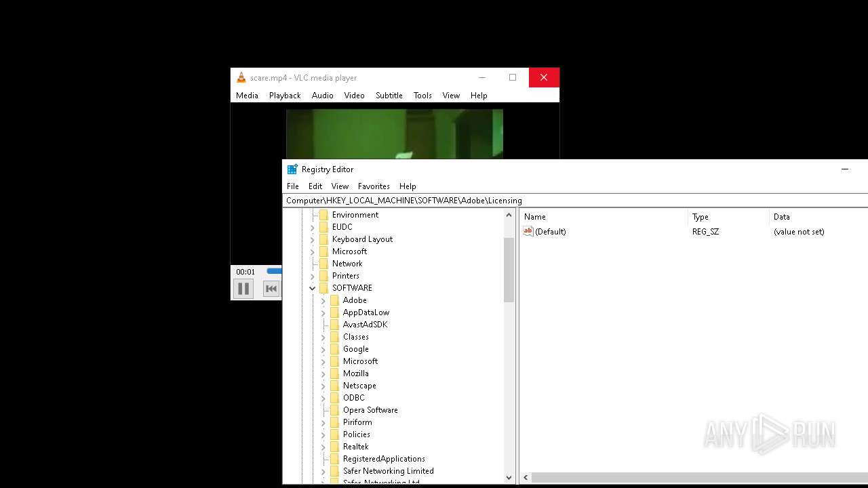Screen dimensions: 868x488
Task: Click the AvastAdSDK folder icon
Action: click(x=334, y=325)
